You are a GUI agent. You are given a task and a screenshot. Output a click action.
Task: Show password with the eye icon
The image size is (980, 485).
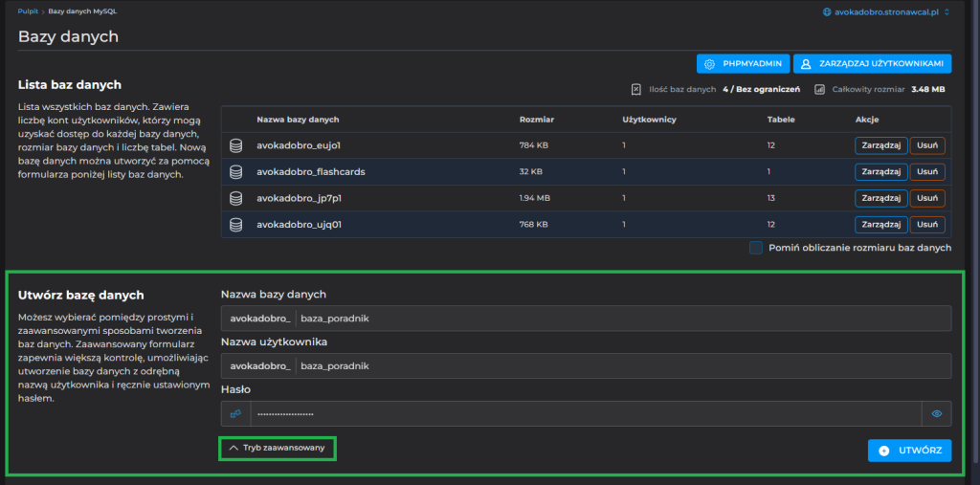[936, 414]
